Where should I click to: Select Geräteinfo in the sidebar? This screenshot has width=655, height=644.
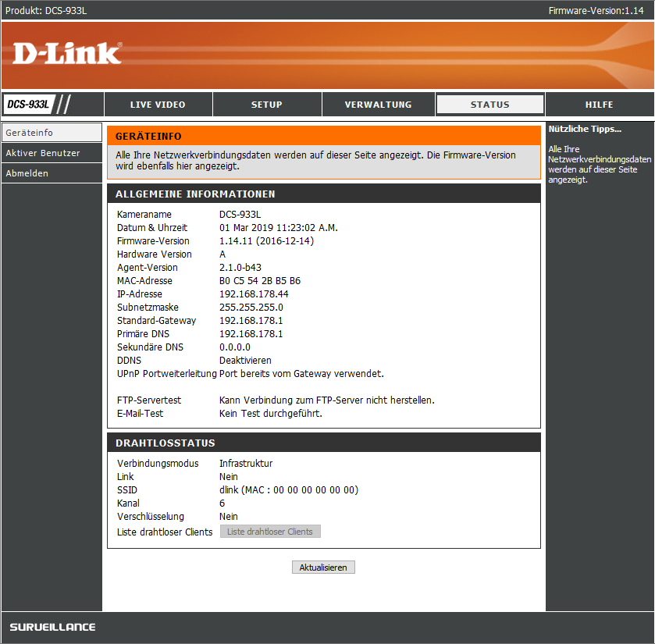pyautogui.click(x=52, y=133)
